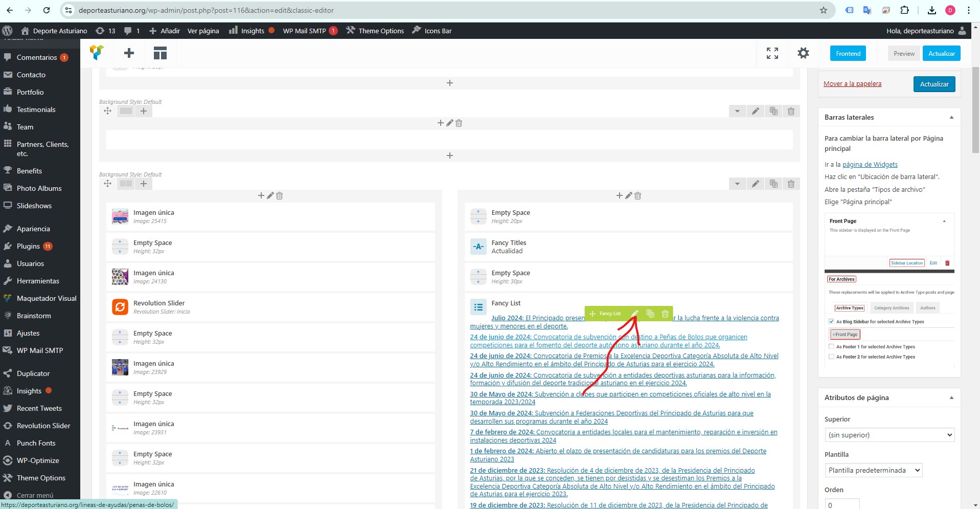Toggle As Blog Sidebar checkbox
The height and width of the screenshot is (509, 980).
[831, 321]
